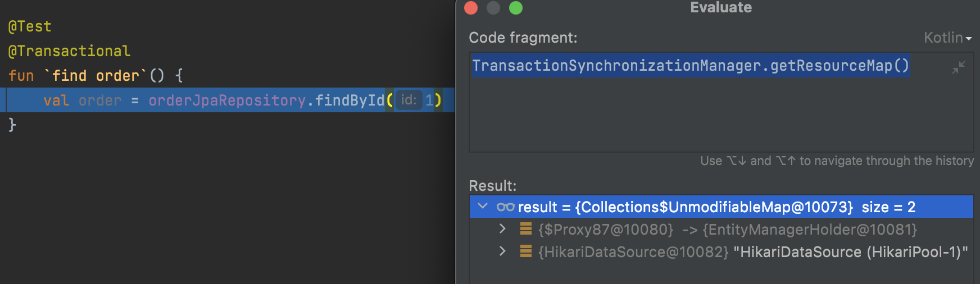Click the order variable name
Screen dimensions: 980x284
click(x=100, y=100)
